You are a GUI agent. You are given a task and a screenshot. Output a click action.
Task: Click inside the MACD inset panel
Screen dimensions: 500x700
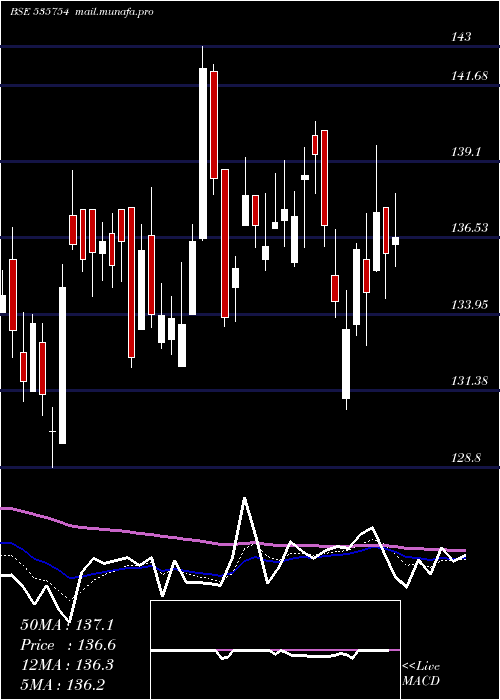[275, 650]
